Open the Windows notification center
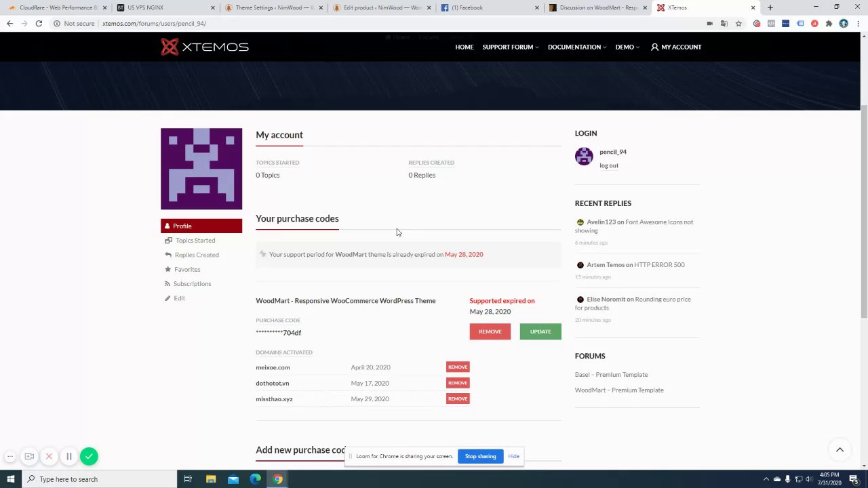The image size is (868, 488). (854, 479)
